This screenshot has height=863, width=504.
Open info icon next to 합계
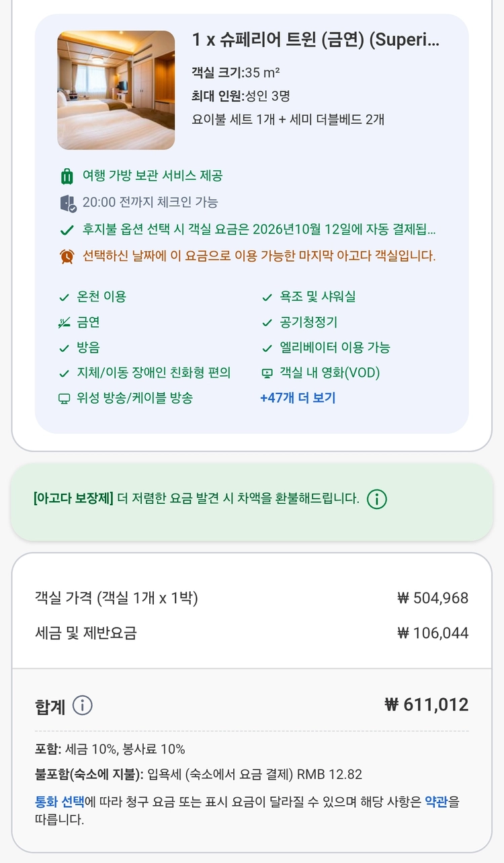coord(82,706)
